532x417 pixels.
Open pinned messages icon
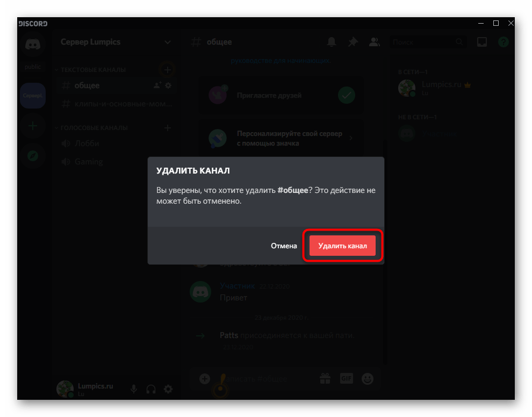point(353,42)
